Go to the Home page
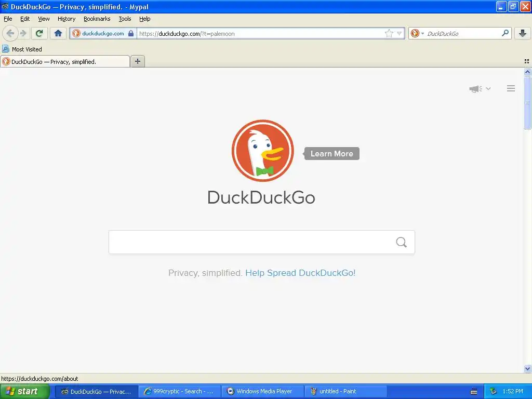Screen dimensions: 532x399 pyautogui.click(x=58, y=33)
